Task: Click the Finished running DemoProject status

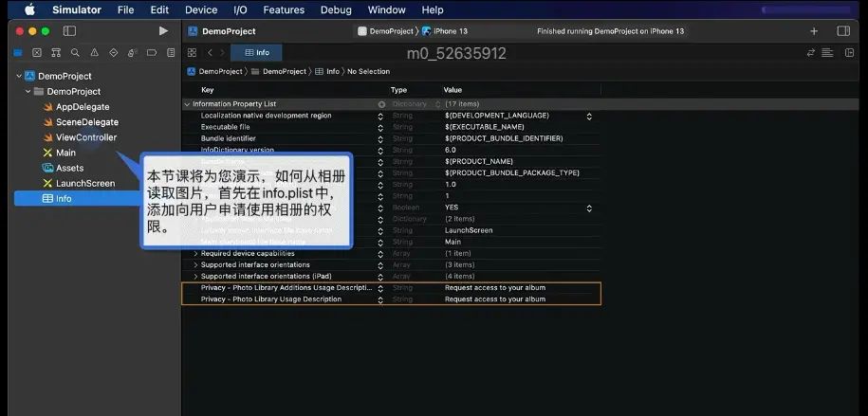Action: pos(610,31)
